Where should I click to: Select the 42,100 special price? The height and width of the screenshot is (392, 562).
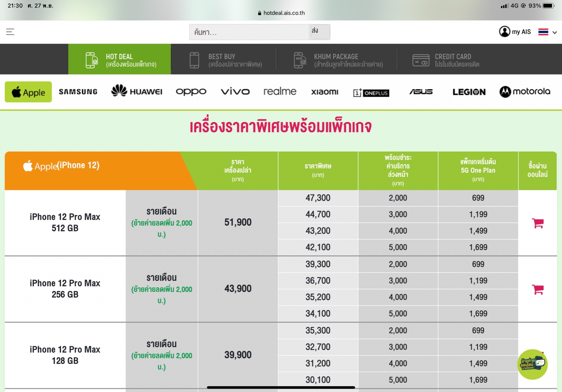point(318,247)
